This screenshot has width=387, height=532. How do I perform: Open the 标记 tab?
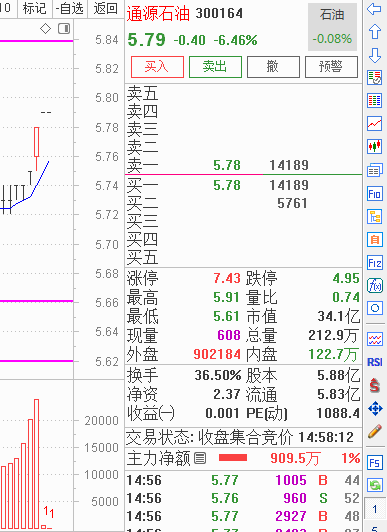point(34,8)
